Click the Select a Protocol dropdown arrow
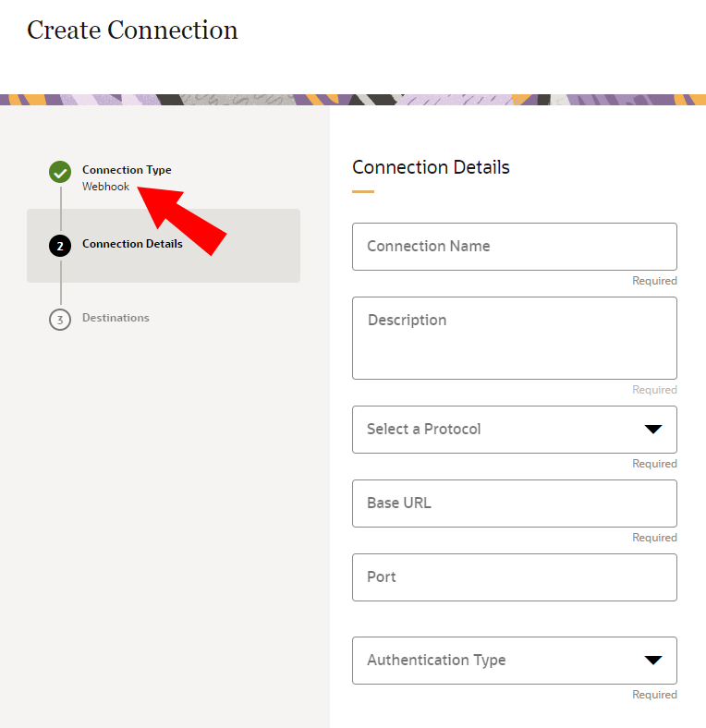 click(x=653, y=430)
